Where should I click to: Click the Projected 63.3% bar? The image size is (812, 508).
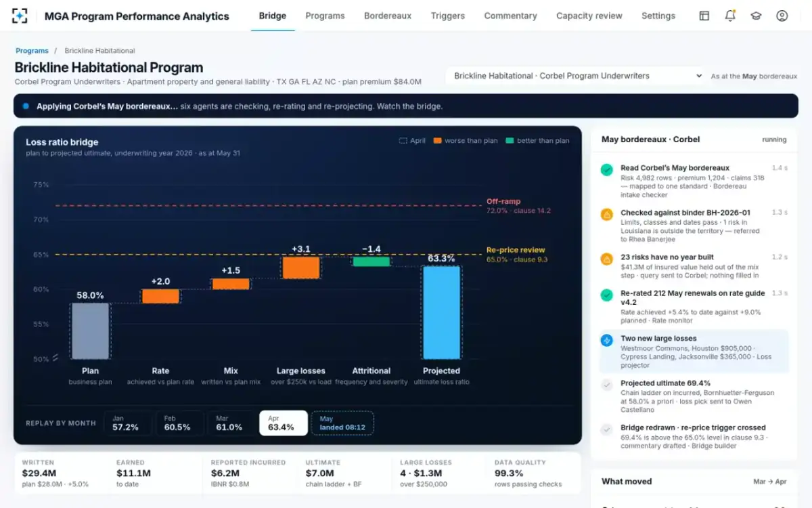pos(442,312)
